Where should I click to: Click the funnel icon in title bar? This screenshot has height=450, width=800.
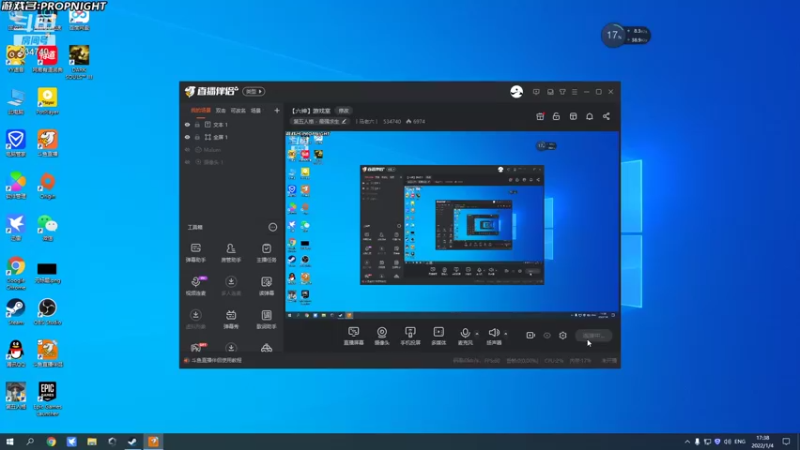click(x=562, y=92)
